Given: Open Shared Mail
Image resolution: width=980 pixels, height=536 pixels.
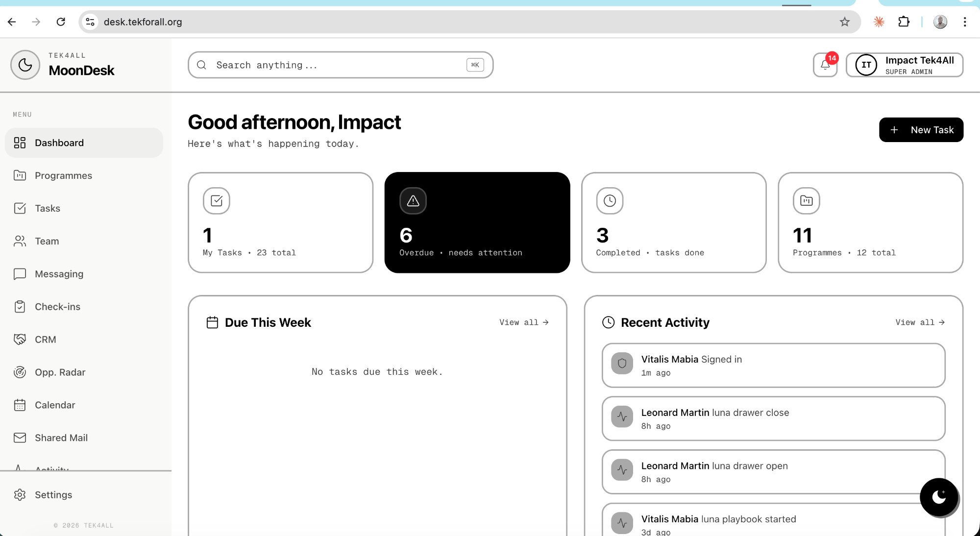Looking at the screenshot, I should (x=61, y=438).
